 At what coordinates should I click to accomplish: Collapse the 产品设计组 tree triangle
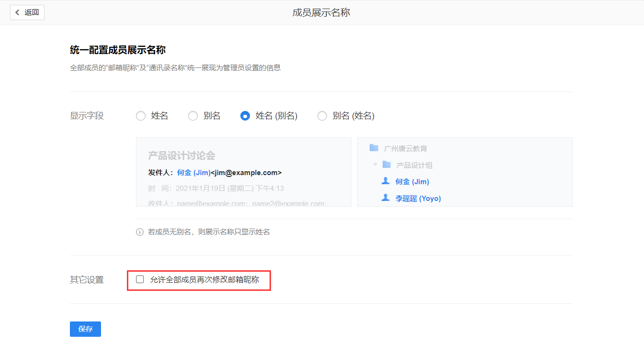(x=375, y=165)
